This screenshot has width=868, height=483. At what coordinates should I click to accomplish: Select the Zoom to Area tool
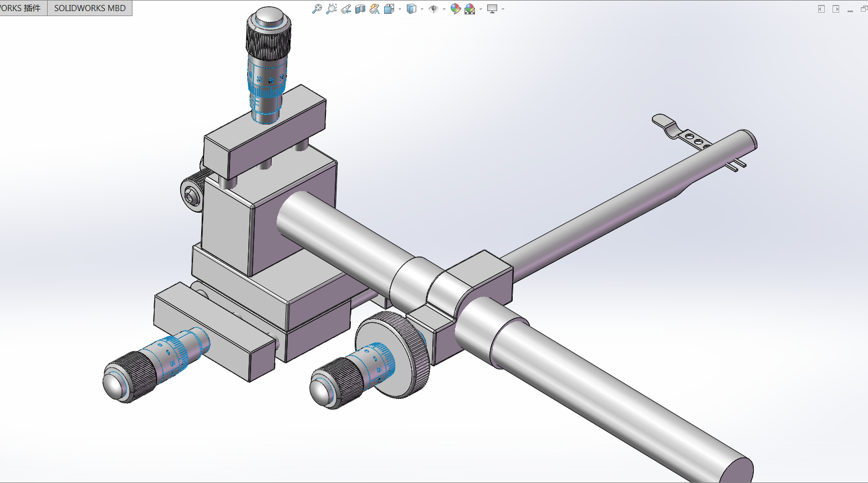coord(331,9)
